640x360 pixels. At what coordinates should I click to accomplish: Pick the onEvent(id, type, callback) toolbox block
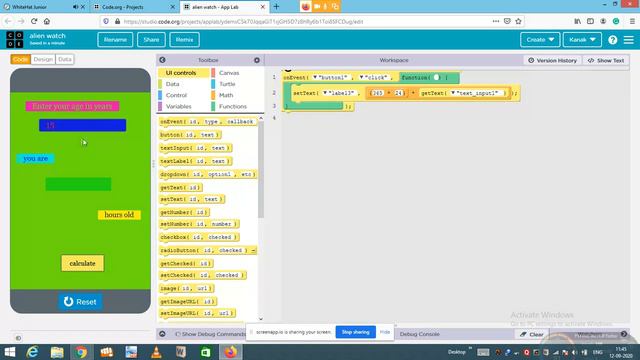208,122
